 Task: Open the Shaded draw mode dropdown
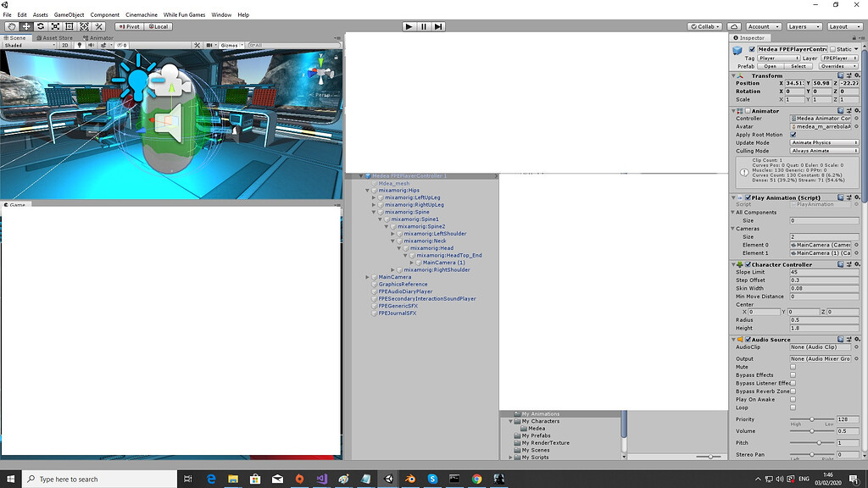coord(25,45)
